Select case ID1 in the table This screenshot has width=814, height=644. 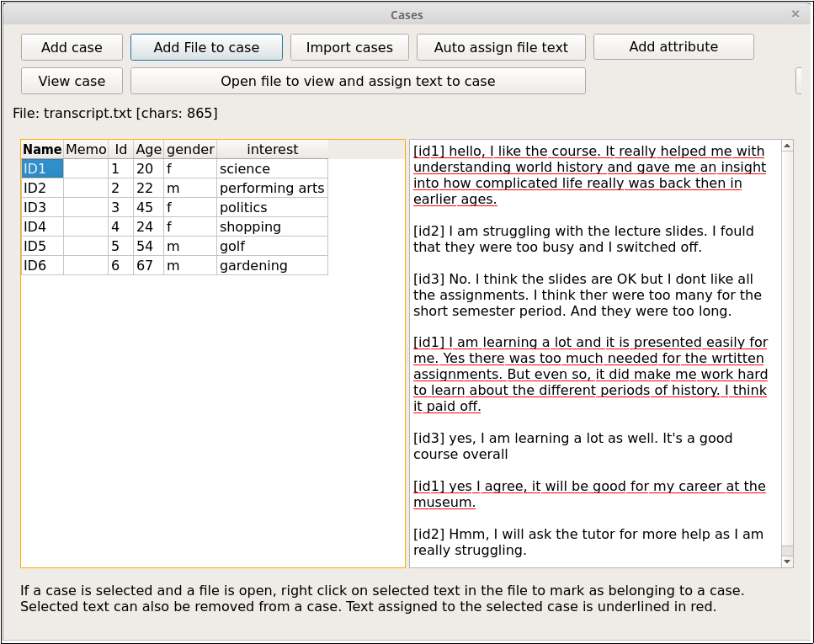pyautogui.click(x=42, y=169)
